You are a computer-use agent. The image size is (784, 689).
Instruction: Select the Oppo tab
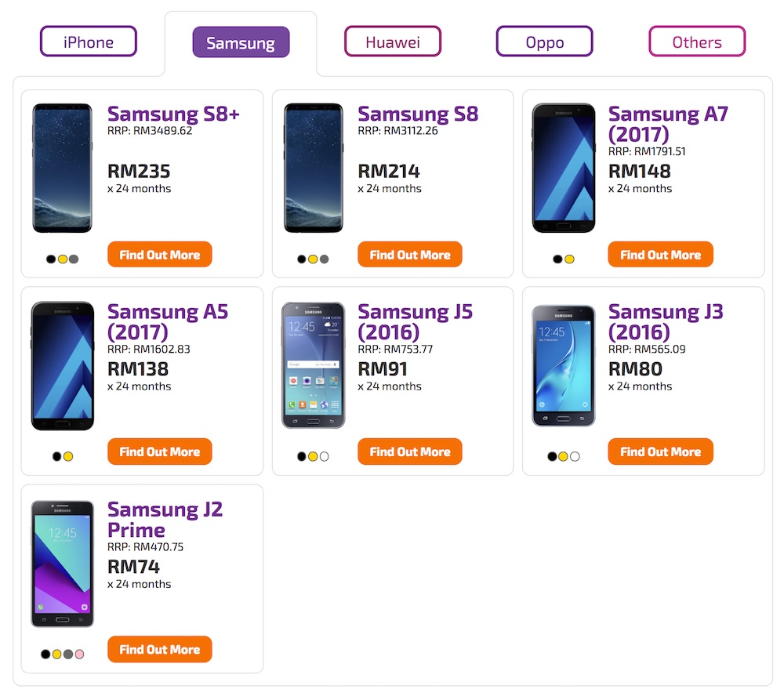pyautogui.click(x=544, y=42)
